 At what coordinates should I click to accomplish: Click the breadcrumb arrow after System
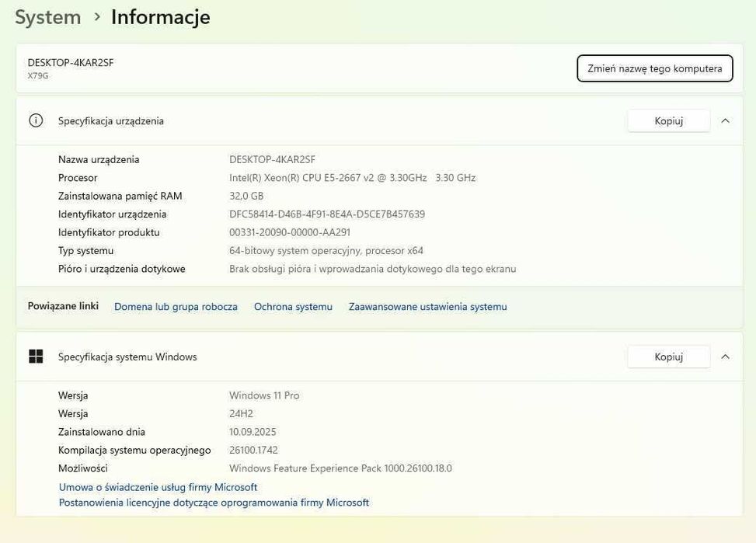tap(97, 16)
